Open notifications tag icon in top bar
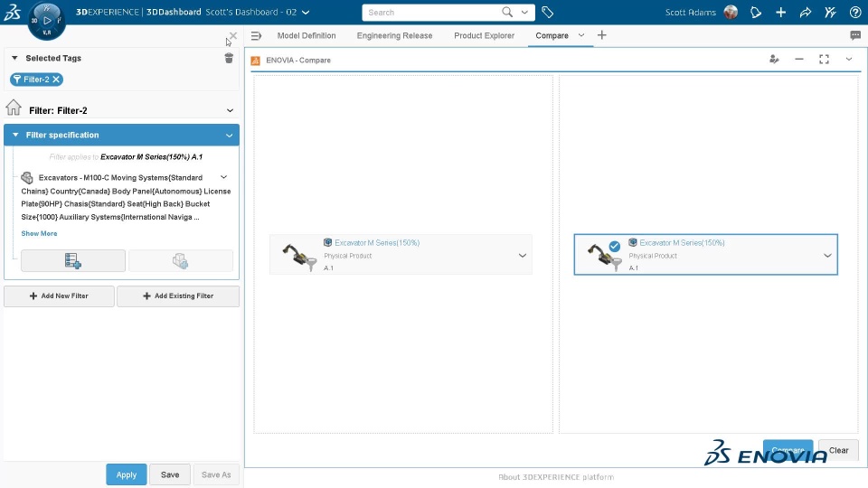The image size is (868, 488). [x=756, y=12]
